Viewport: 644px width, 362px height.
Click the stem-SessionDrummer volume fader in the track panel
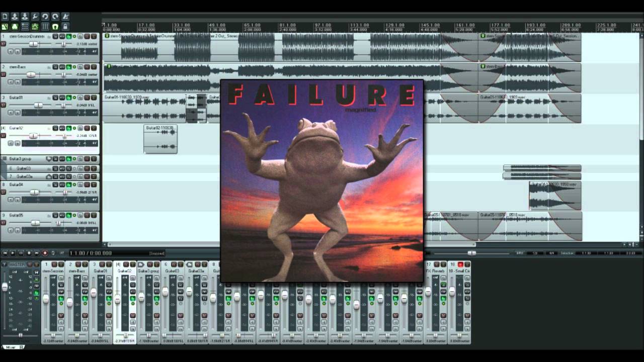33,44
